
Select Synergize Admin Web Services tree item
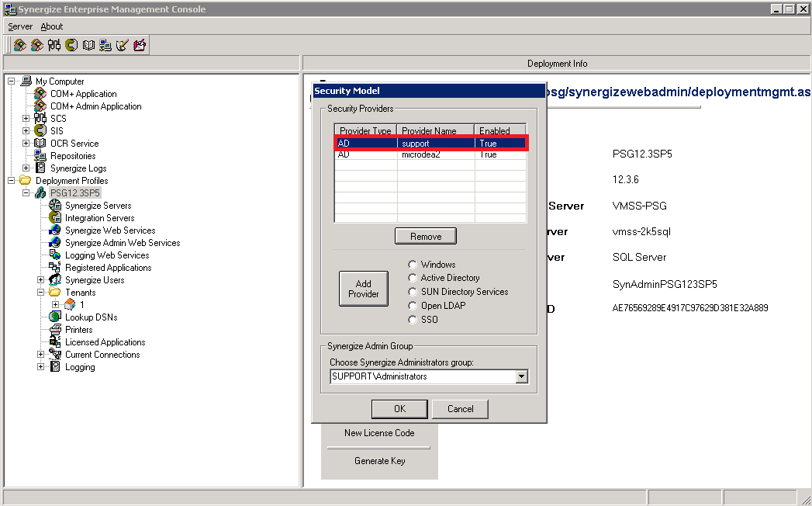[123, 243]
